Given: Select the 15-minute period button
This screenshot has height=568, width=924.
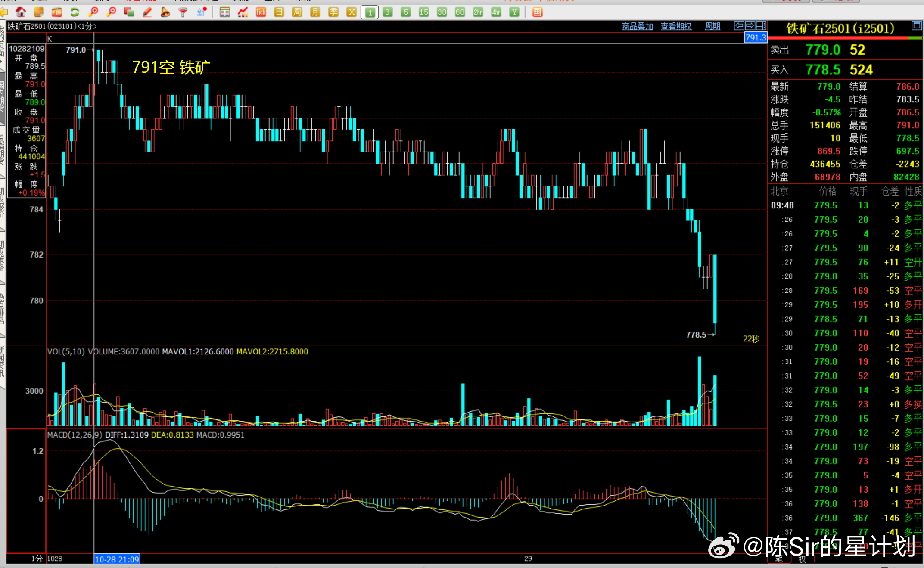Looking at the screenshot, I should pyautogui.click(x=424, y=12).
